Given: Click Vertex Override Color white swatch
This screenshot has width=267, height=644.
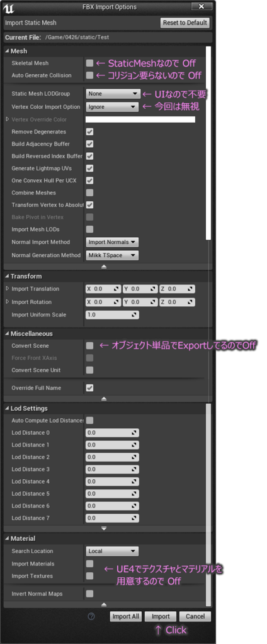Looking at the screenshot, I should (x=140, y=119).
